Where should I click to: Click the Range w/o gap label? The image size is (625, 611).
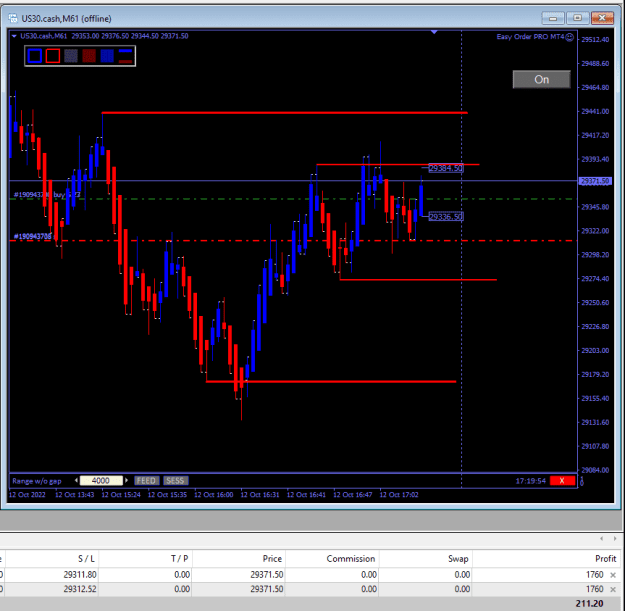(37, 481)
